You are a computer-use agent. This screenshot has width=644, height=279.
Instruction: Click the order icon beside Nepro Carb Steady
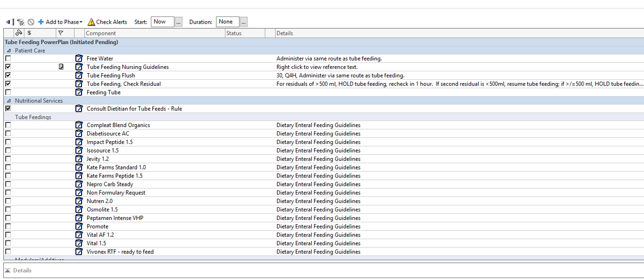pyautogui.click(x=79, y=184)
